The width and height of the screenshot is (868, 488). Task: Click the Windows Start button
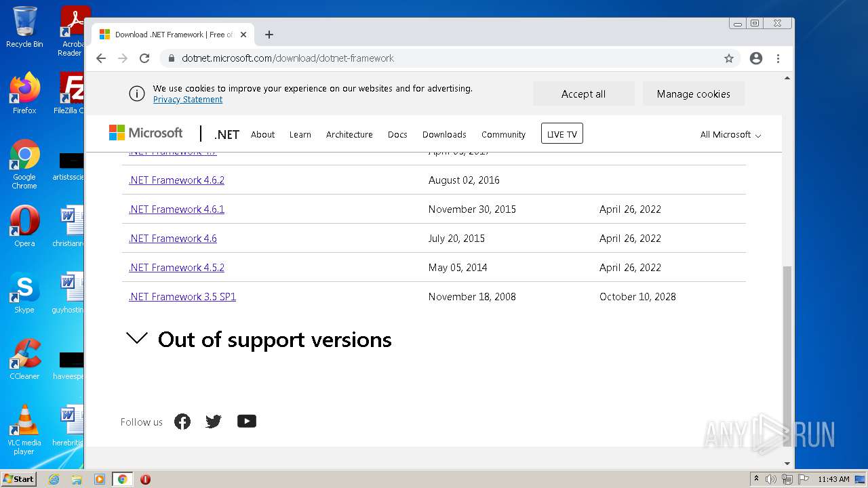point(18,479)
